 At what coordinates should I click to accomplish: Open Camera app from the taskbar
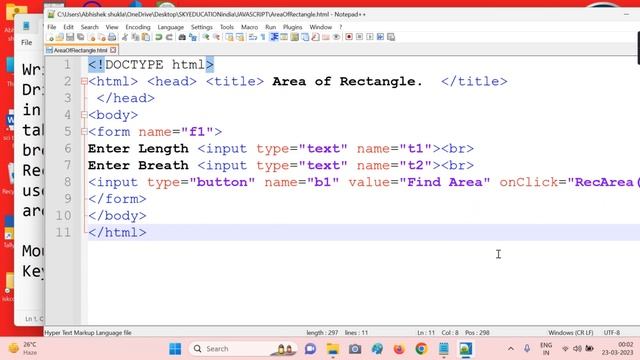[355, 349]
